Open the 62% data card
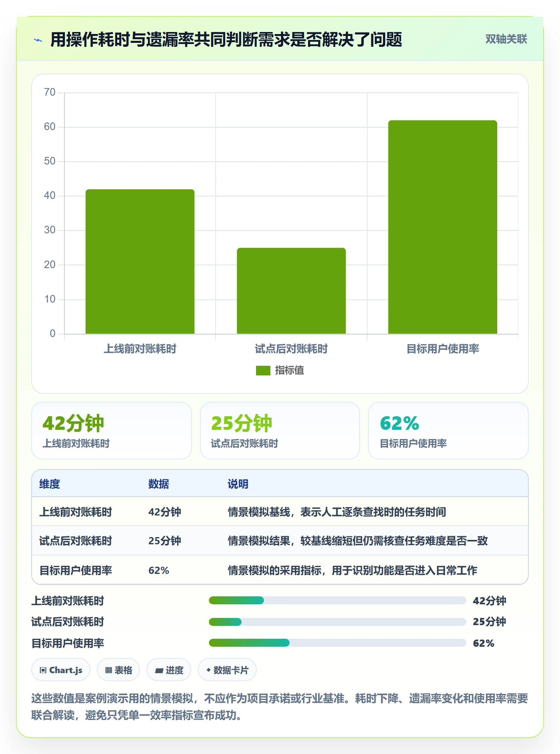The width and height of the screenshot is (560, 754). point(448,431)
